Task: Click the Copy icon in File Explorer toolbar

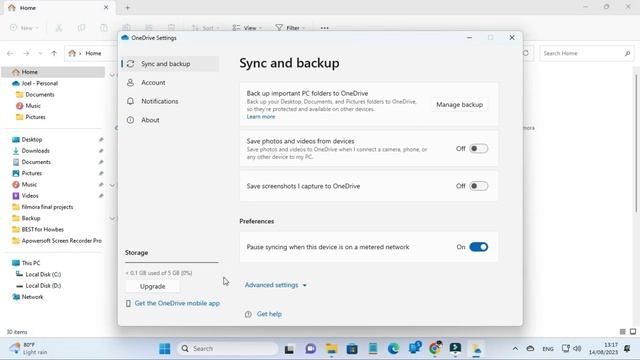Action: (81, 28)
